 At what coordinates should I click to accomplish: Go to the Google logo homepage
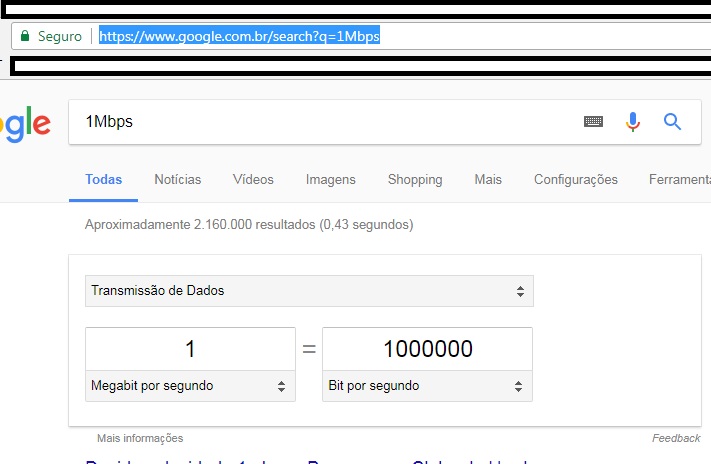coord(25,124)
